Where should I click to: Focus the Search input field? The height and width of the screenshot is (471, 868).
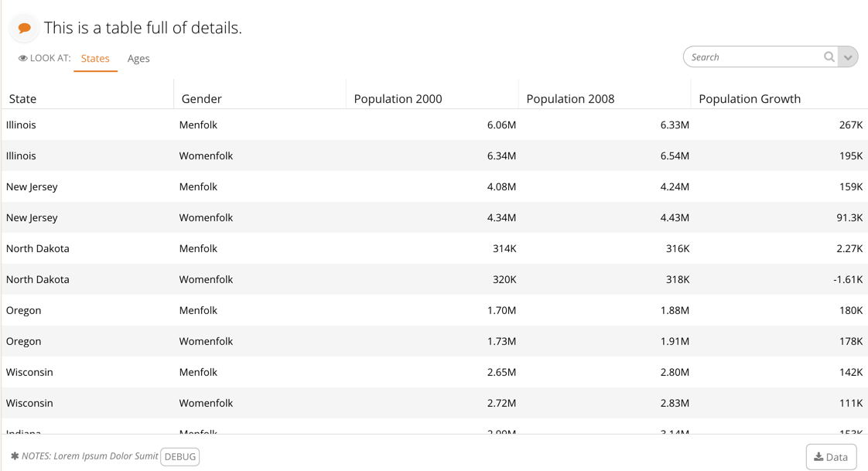click(756, 57)
